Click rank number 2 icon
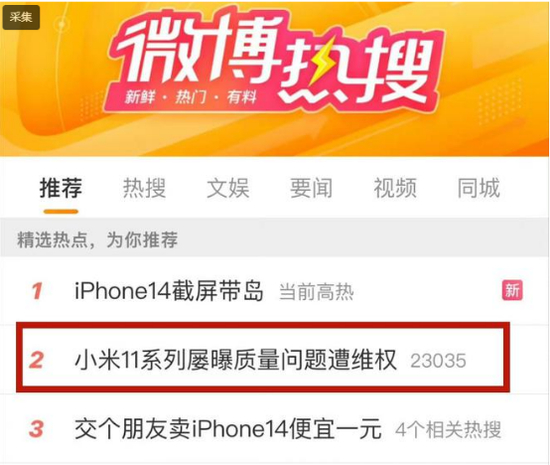 (36, 360)
